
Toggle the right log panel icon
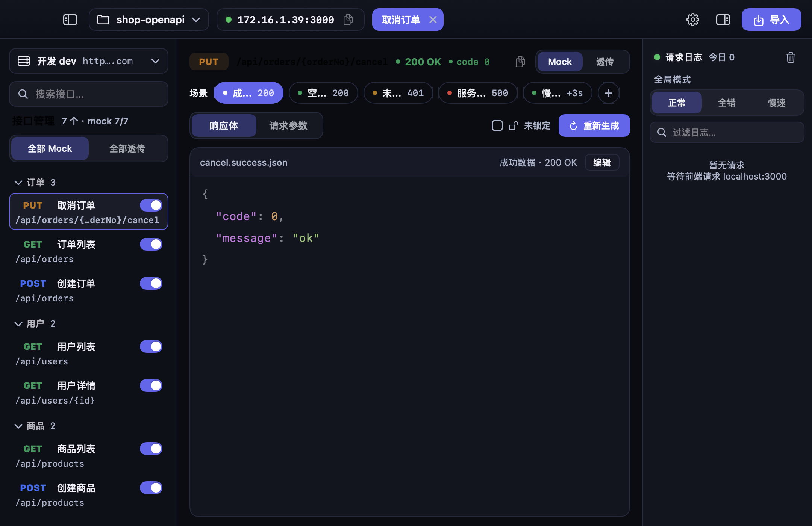coord(723,20)
